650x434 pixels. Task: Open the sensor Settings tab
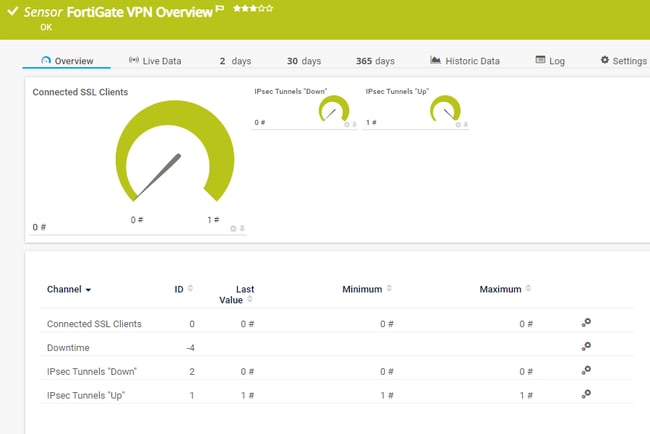[623, 61]
